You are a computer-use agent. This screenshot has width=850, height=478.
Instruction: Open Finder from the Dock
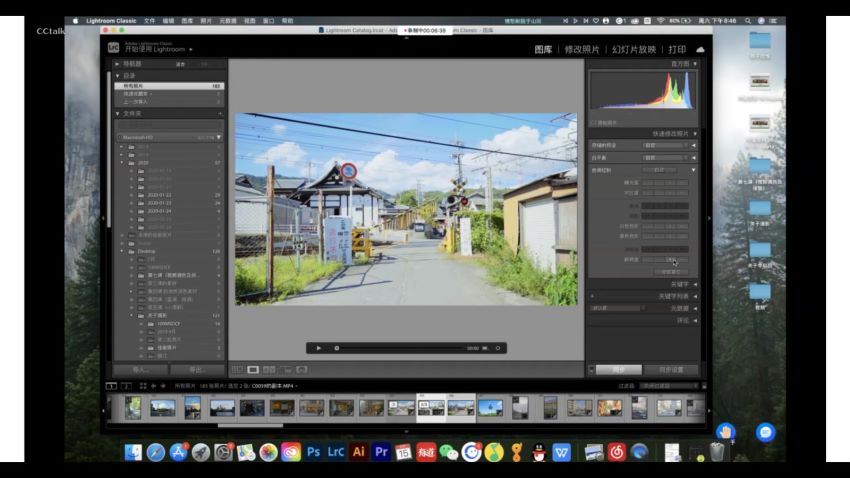(x=133, y=452)
